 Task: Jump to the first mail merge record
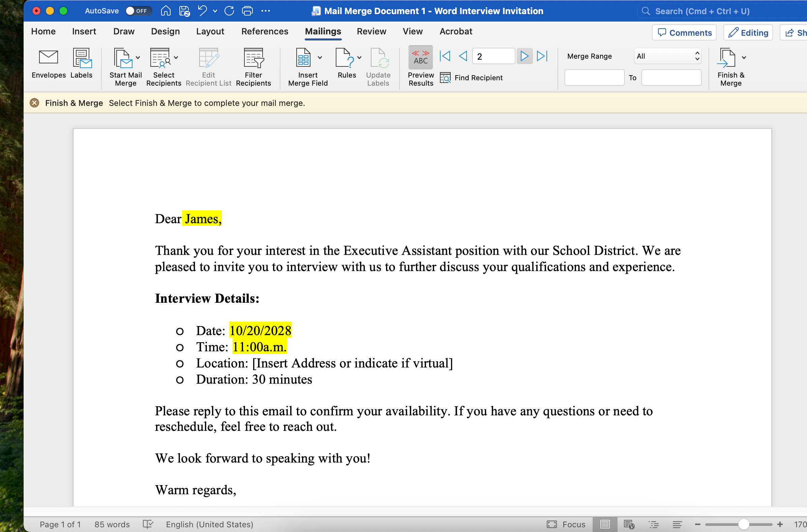pyautogui.click(x=445, y=56)
